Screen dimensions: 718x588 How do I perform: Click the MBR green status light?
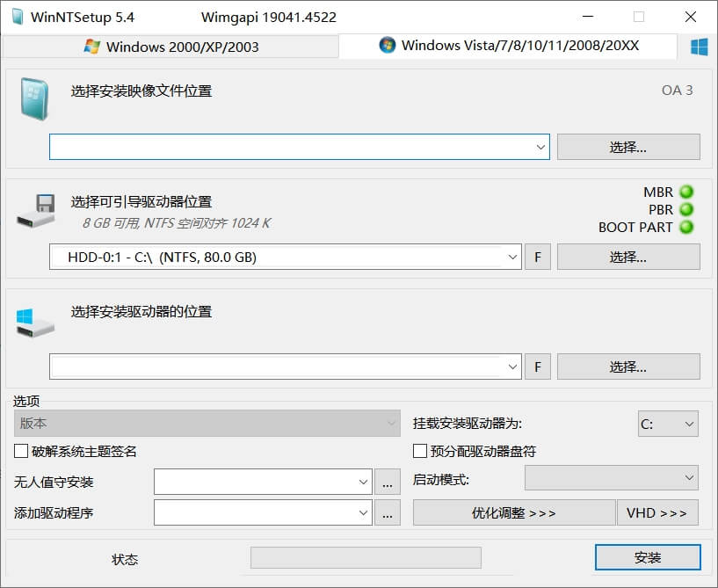coord(686,192)
